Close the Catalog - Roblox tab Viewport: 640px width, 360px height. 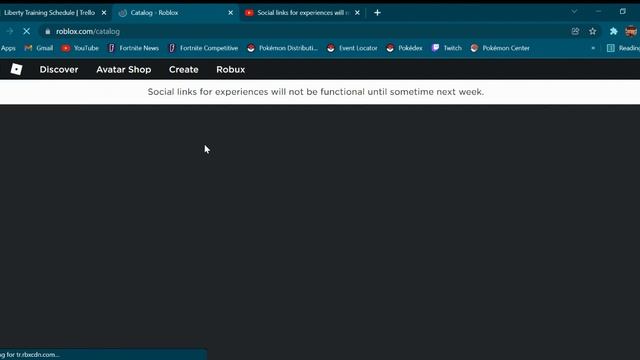point(231,13)
